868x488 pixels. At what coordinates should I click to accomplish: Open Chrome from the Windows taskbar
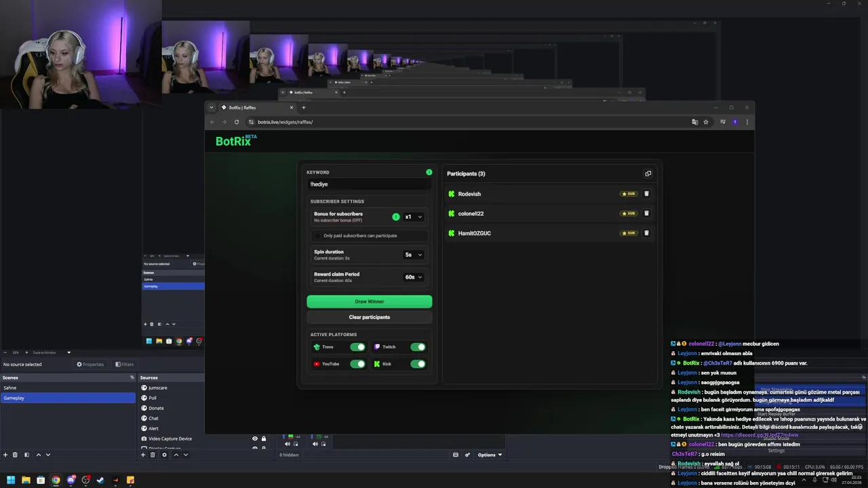click(x=56, y=480)
